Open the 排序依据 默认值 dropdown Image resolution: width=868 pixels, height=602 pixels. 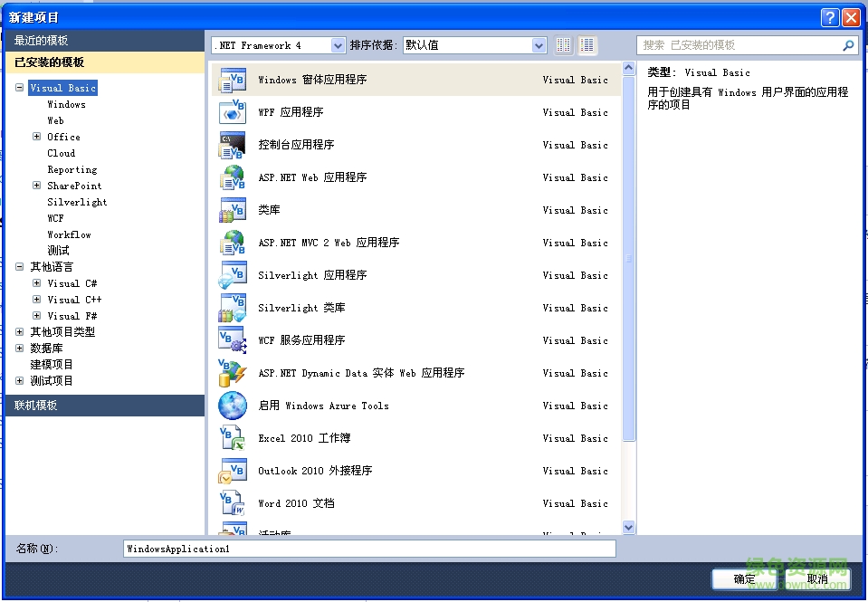(x=538, y=44)
